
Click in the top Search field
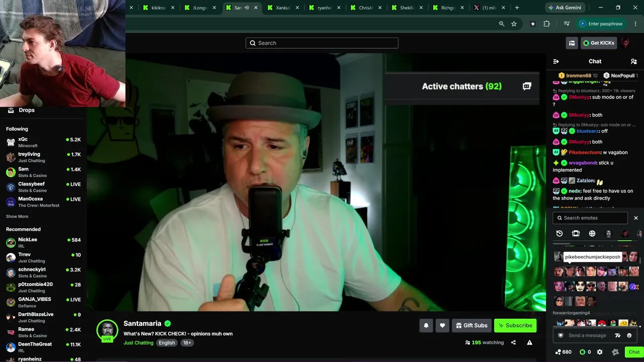tap(322, 43)
